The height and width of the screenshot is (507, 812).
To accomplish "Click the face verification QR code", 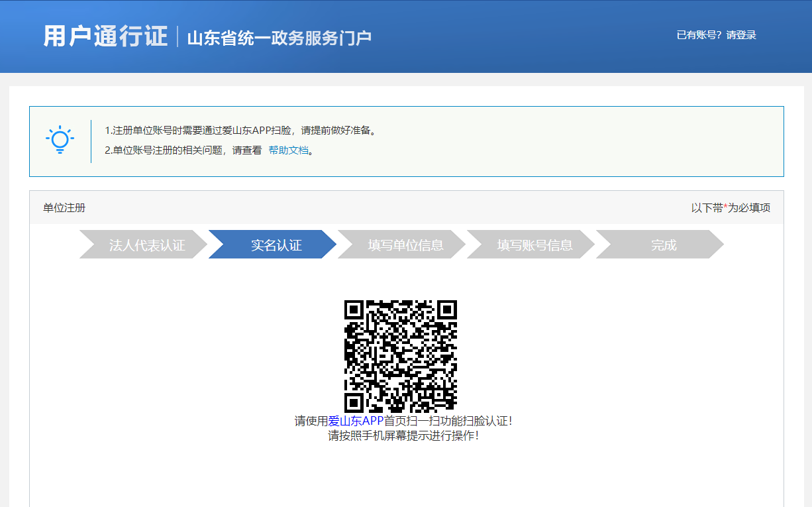I will point(401,356).
